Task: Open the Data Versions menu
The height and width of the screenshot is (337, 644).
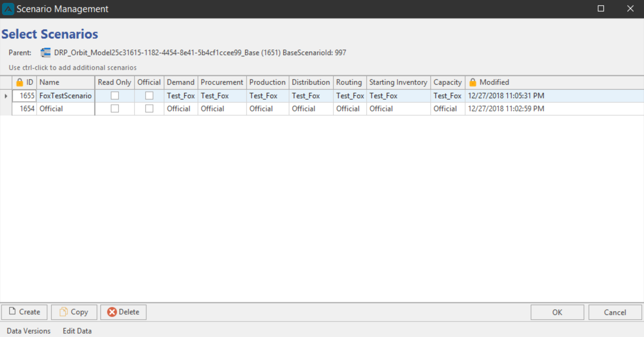Action: coord(29,331)
